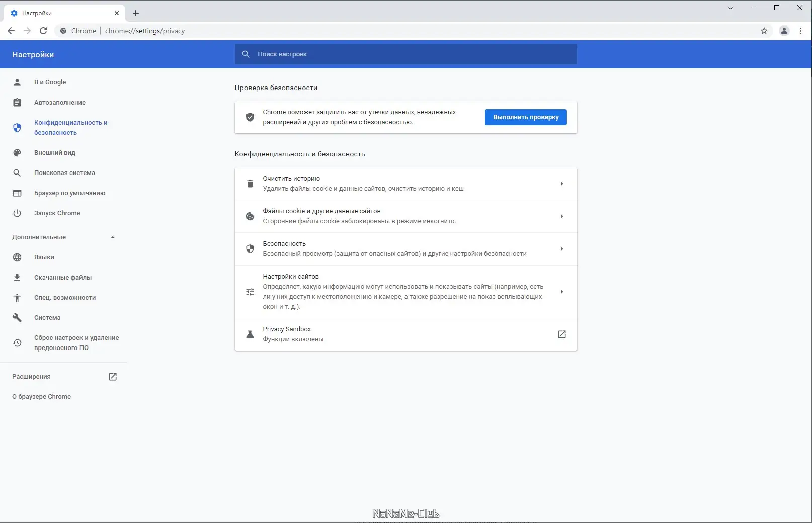This screenshot has height=523, width=812.
Task: Click the sliders icon for Настройки сайтов
Action: (250, 292)
